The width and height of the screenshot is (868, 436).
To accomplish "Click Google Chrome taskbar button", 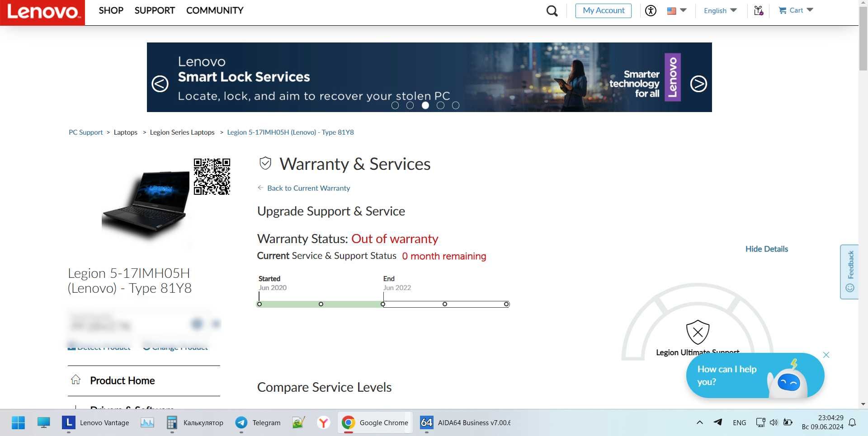I will pos(375,423).
